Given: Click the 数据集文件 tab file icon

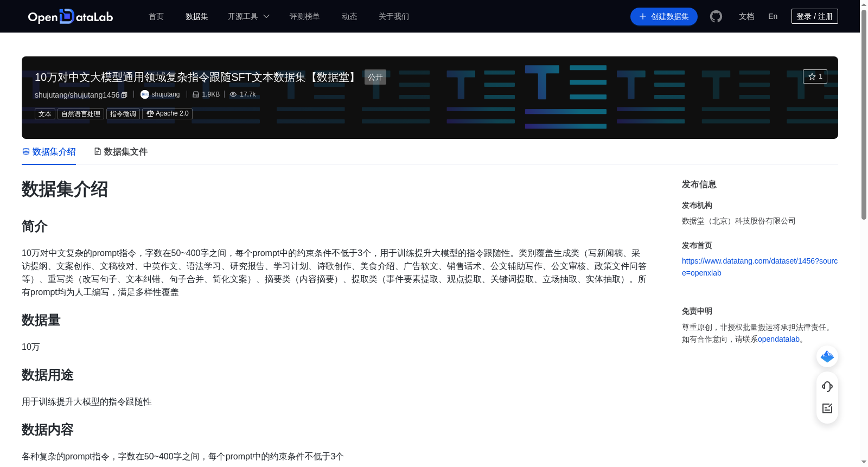Looking at the screenshot, I should [98, 151].
